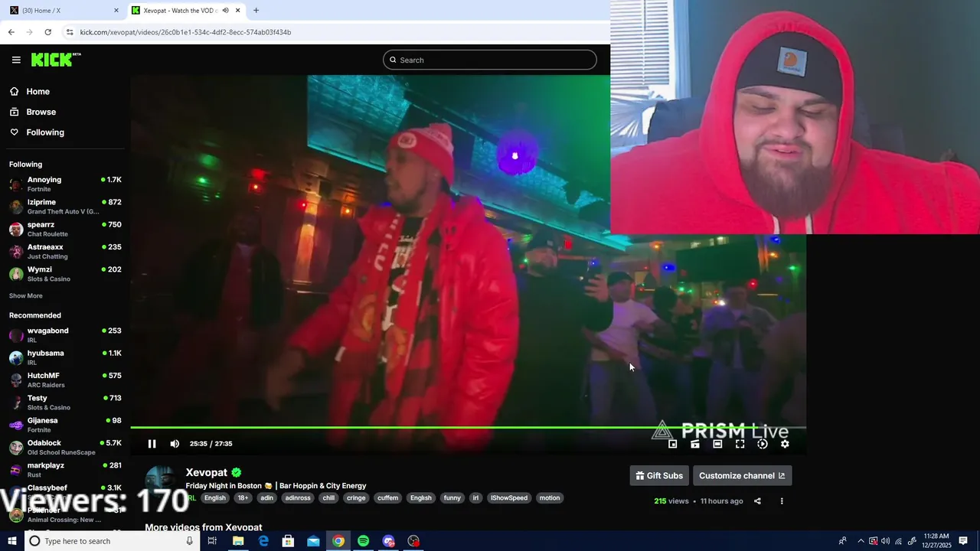Select the cuffem tag
Image resolution: width=980 pixels, height=551 pixels.
tap(388, 497)
